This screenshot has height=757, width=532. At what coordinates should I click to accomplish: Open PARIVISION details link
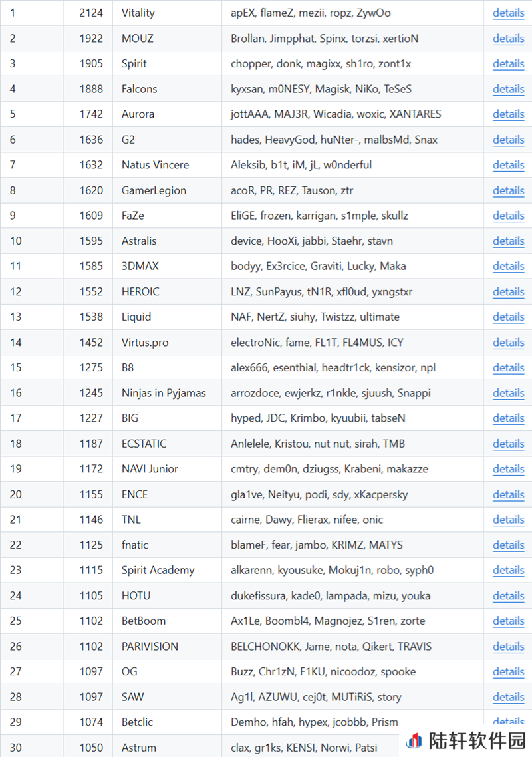508,647
